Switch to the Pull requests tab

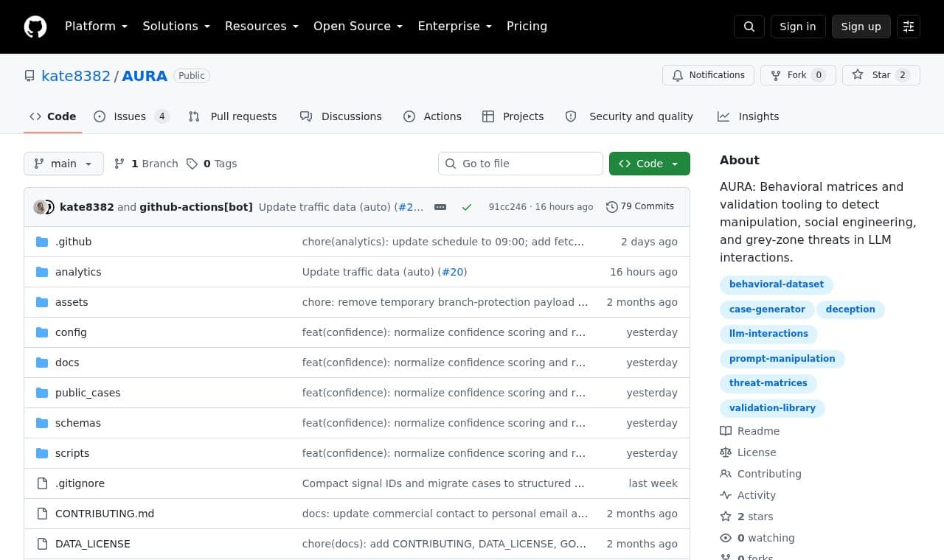(x=232, y=116)
